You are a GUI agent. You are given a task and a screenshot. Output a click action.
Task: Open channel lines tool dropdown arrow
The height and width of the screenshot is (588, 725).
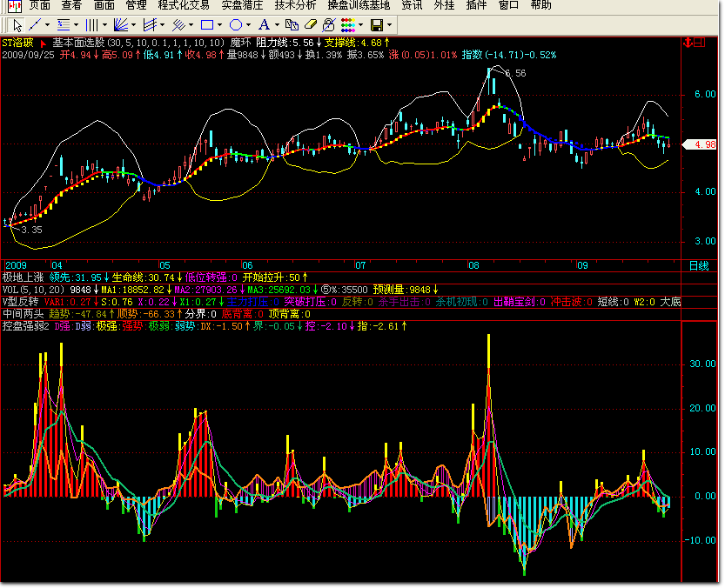pos(162,25)
